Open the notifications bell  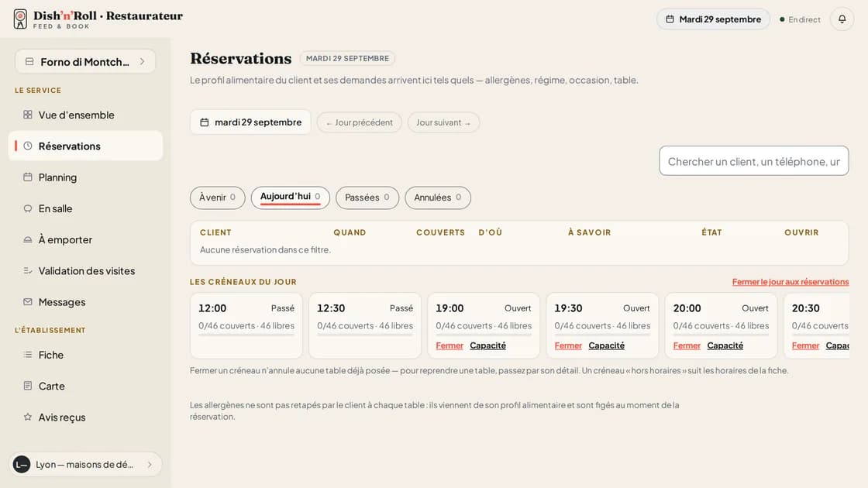[842, 19]
